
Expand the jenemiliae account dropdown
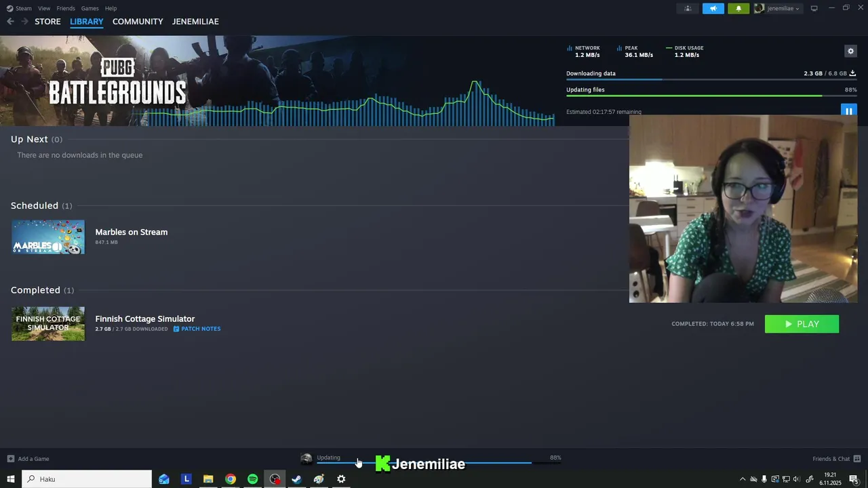pyautogui.click(x=777, y=8)
